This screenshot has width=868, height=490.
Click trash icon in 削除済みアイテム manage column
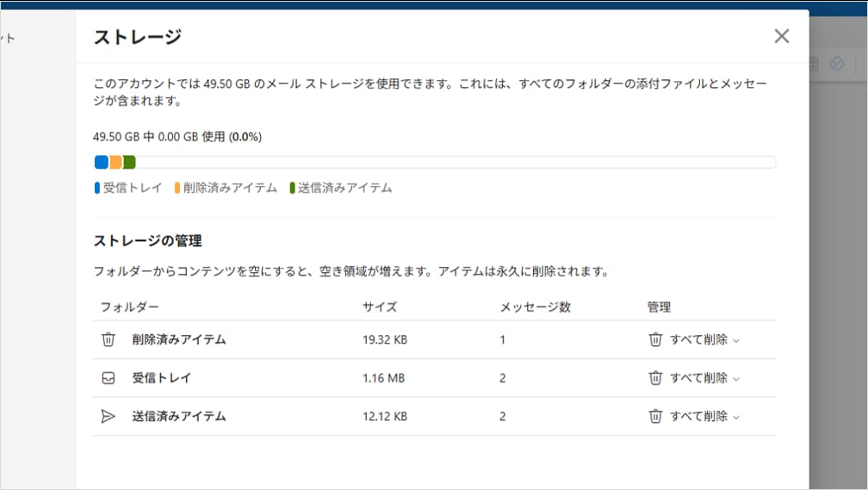pyautogui.click(x=655, y=339)
